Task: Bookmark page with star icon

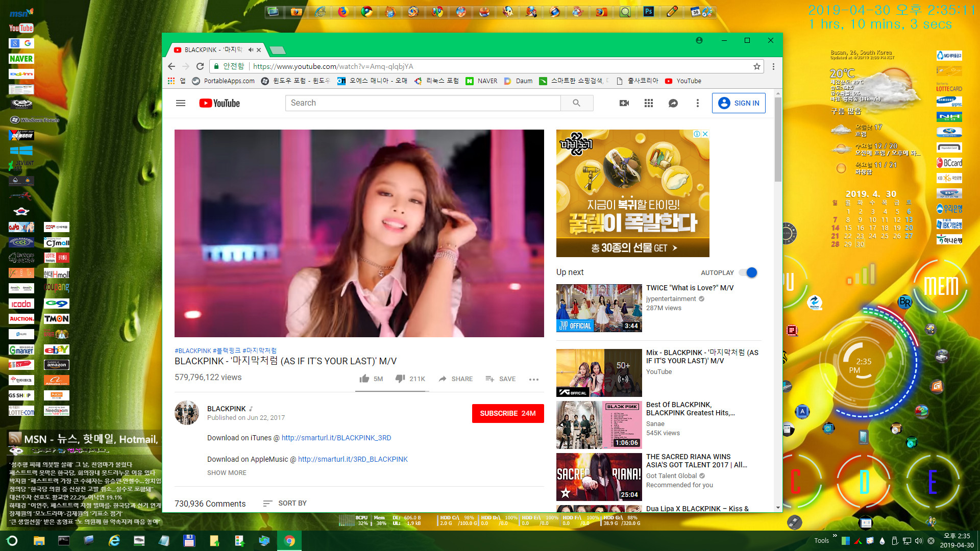Action: (757, 66)
